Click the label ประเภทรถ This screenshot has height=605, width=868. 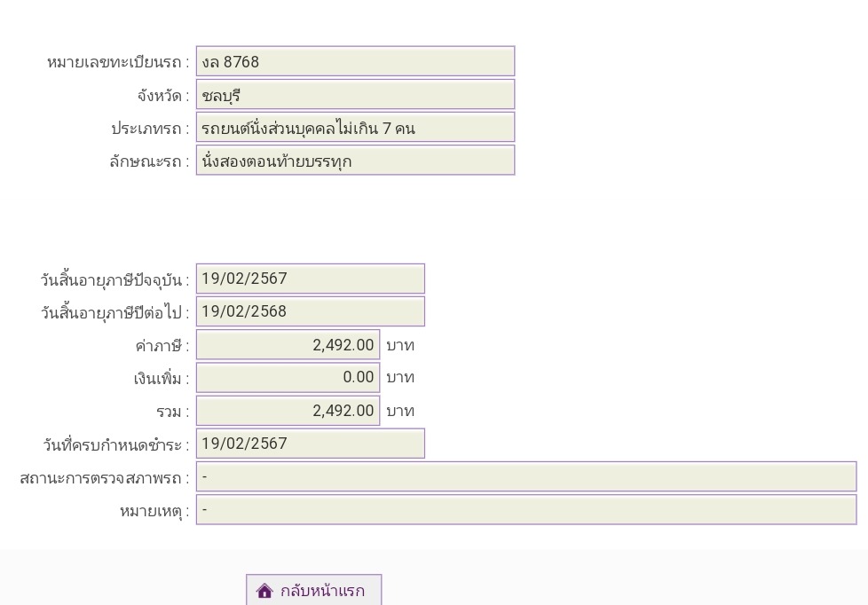click(150, 129)
